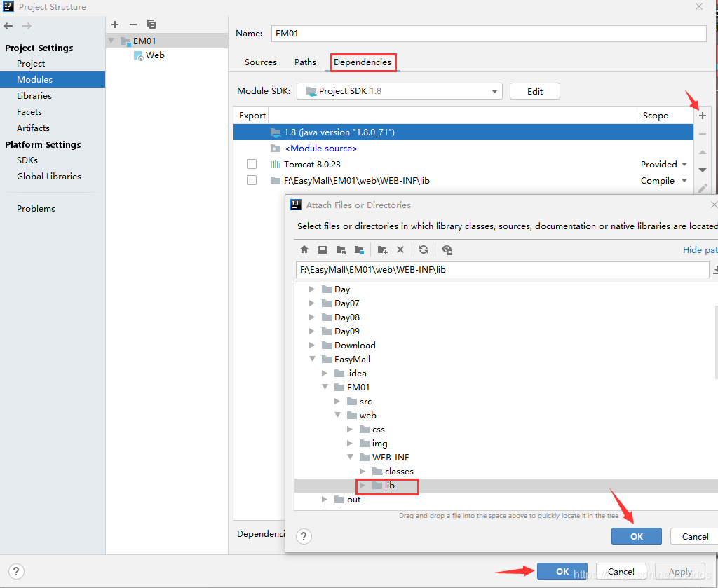
Task: Go to home directory in the file chooser
Action: tap(304, 249)
